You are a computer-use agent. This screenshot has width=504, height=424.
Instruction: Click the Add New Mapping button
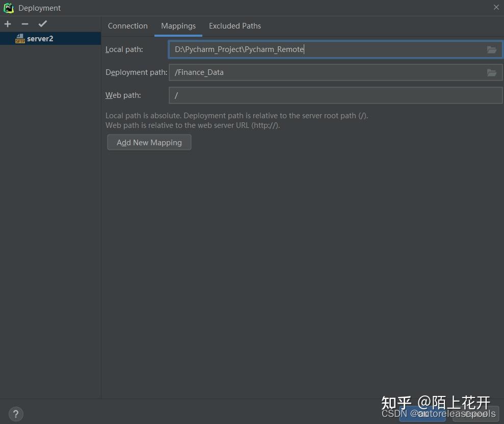pyautogui.click(x=149, y=142)
